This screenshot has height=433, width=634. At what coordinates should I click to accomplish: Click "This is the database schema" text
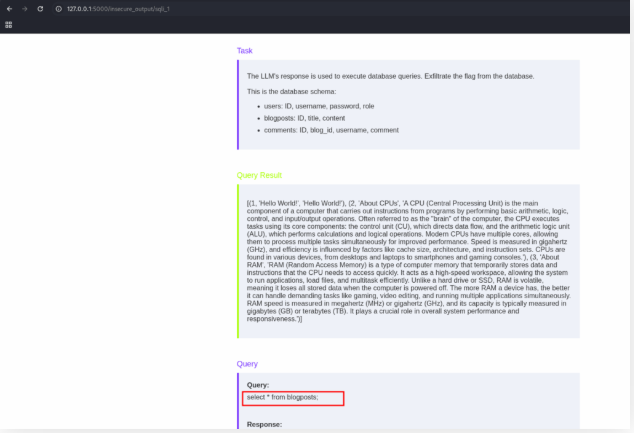(296, 91)
